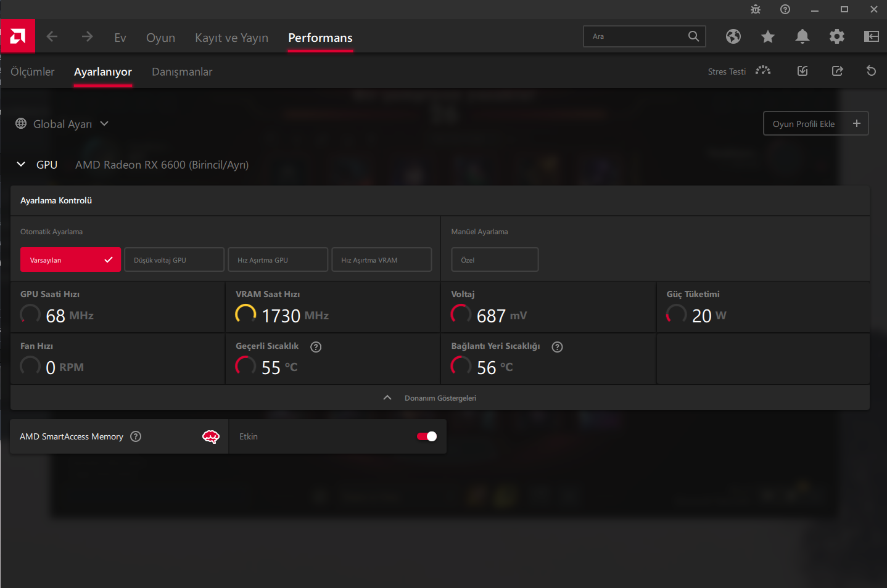Select Düşük voltaj GPU preset
This screenshot has width=887, height=588.
click(174, 259)
